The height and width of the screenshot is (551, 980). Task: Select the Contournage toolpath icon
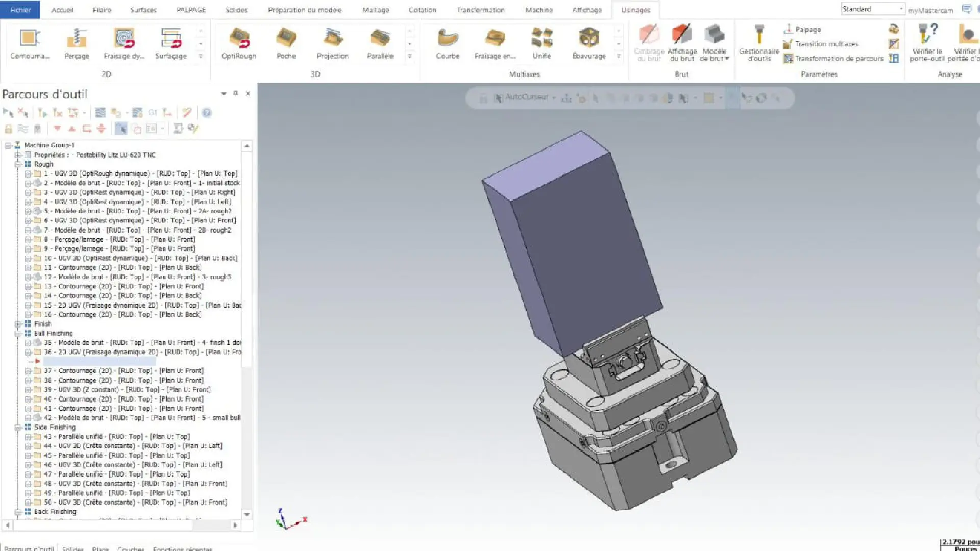point(30,39)
